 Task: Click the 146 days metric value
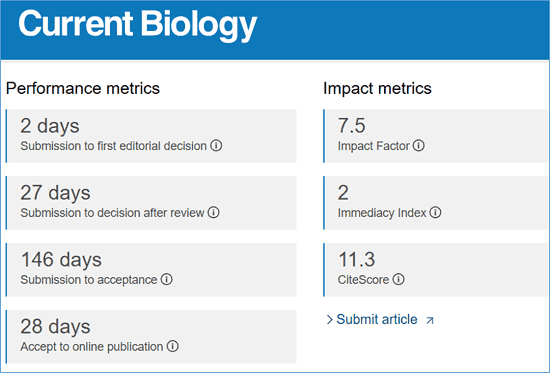point(61,260)
